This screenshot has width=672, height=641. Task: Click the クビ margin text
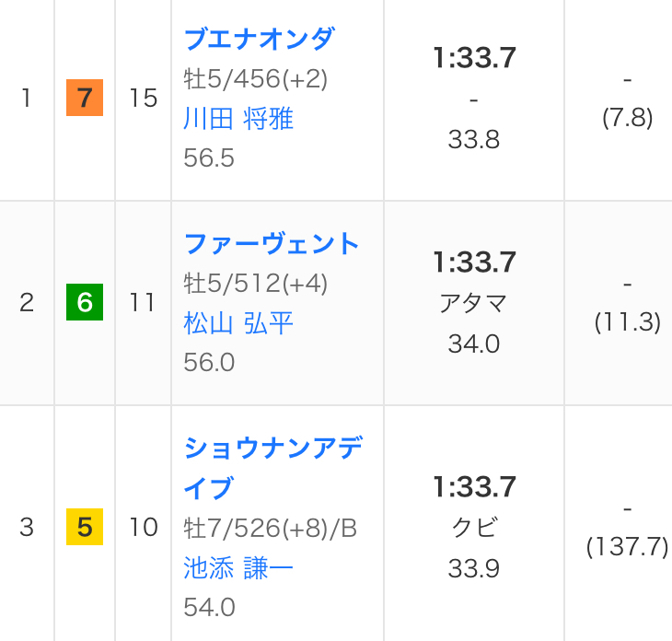click(473, 528)
